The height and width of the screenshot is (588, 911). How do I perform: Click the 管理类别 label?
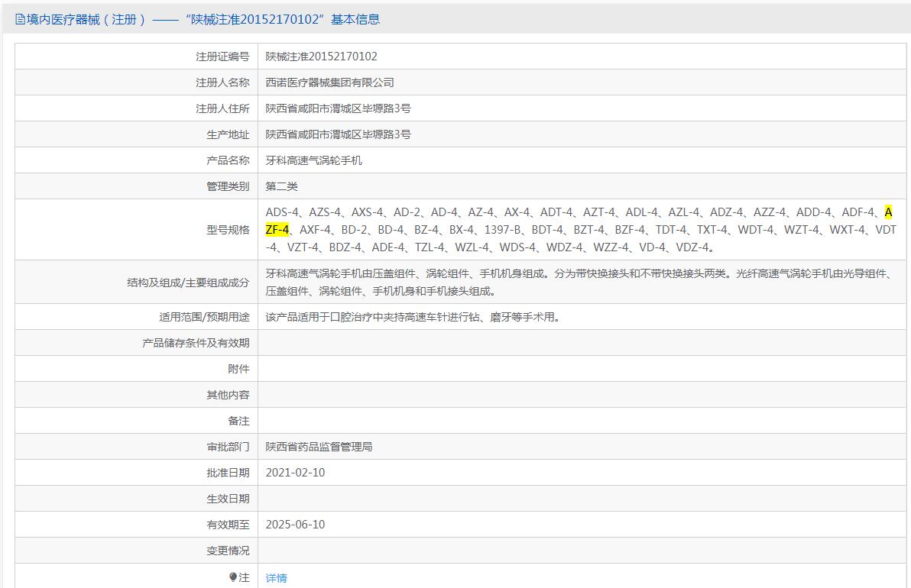click(x=228, y=186)
